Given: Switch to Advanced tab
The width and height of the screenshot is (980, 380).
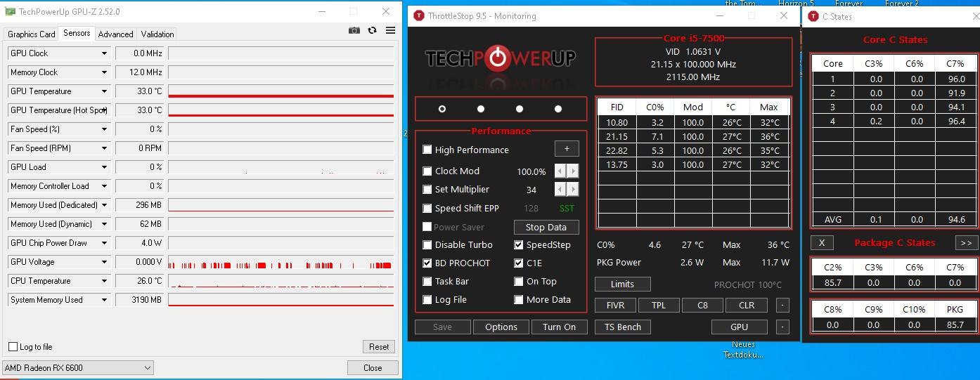Looking at the screenshot, I should pos(115,34).
